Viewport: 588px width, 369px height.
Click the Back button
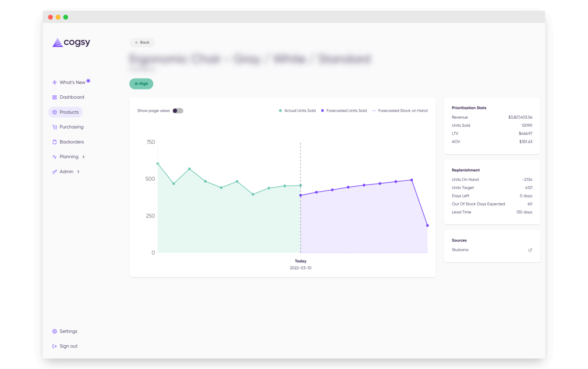coord(142,42)
